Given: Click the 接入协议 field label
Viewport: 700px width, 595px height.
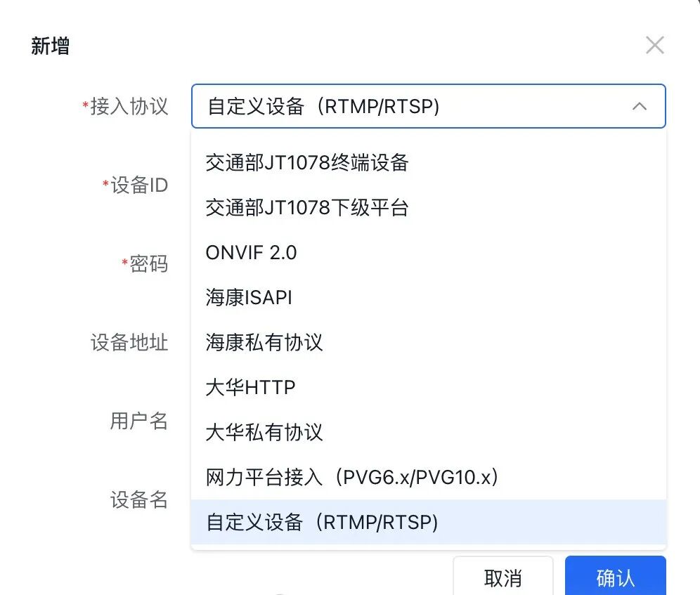Looking at the screenshot, I should coord(129,107).
